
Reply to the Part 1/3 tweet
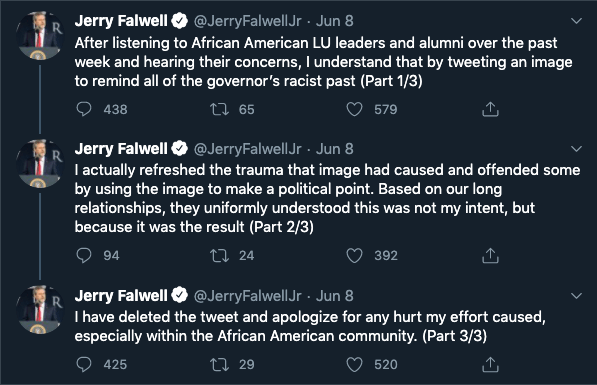point(84,109)
